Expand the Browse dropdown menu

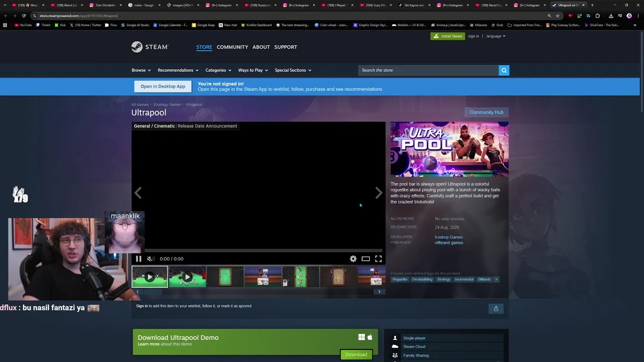(x=141, y=70)
